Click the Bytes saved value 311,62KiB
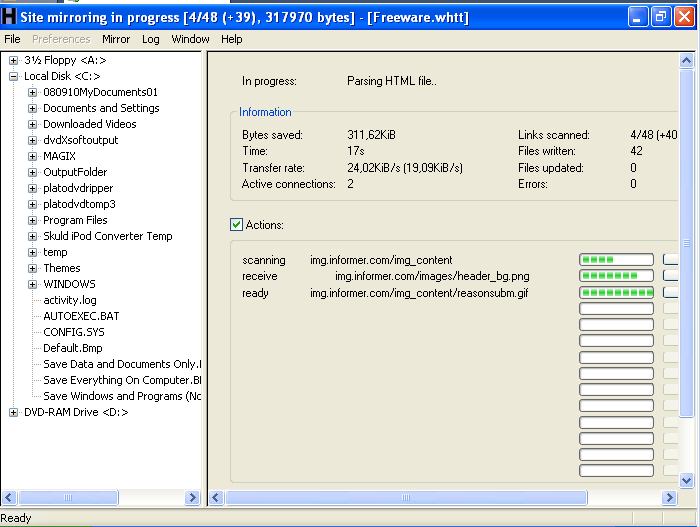The height and width of the screenshot is (527, 700). 371,135
